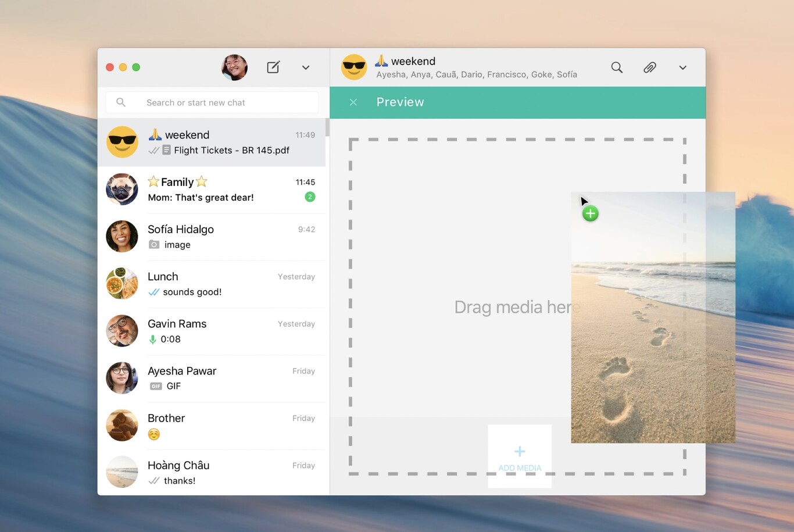794x532 pixels.
Task: Click the PDF document icon in weekend preview
Action: (166, 150)
